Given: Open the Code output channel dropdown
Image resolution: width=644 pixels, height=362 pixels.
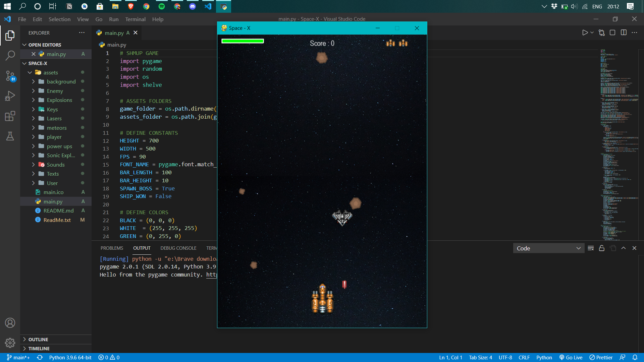Looking at the screenshot, I should pos(548,248).
